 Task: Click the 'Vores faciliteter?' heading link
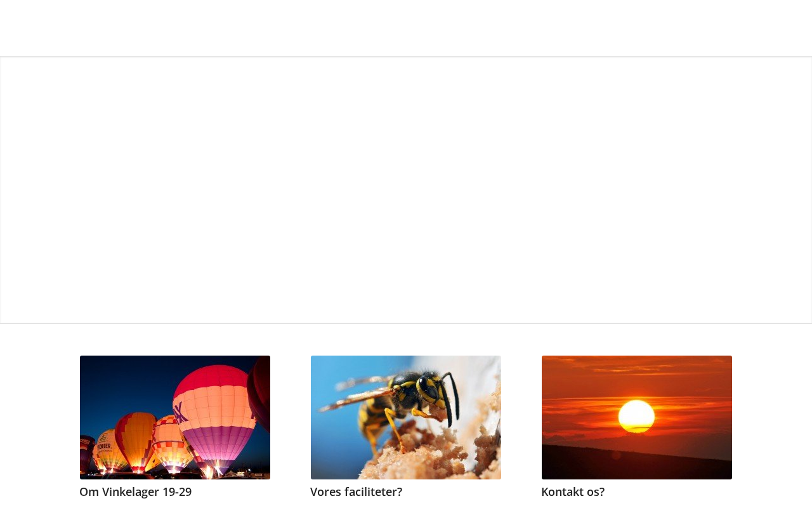coord(356,491)
